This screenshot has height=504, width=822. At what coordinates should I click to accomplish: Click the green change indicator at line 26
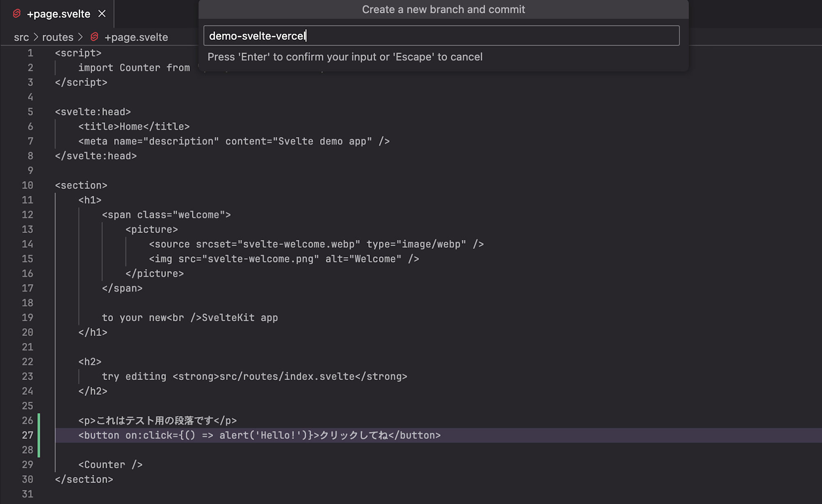click(39, 421)
